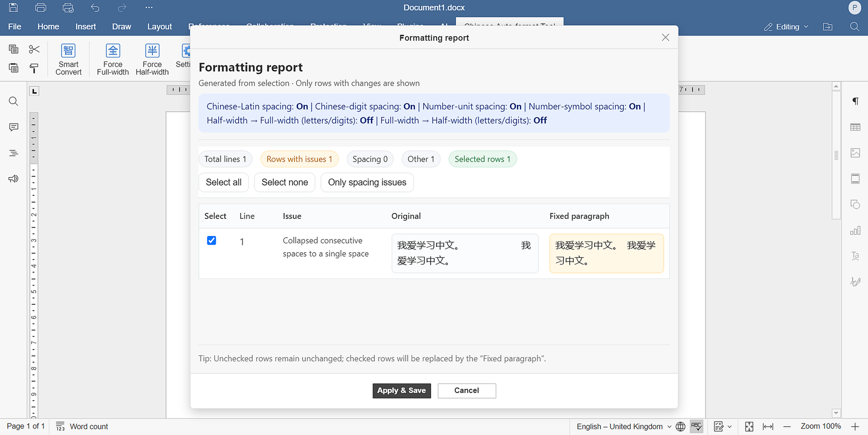Click the tab stop selector L
The image size is (868, 435).
(x=34, y=91)
